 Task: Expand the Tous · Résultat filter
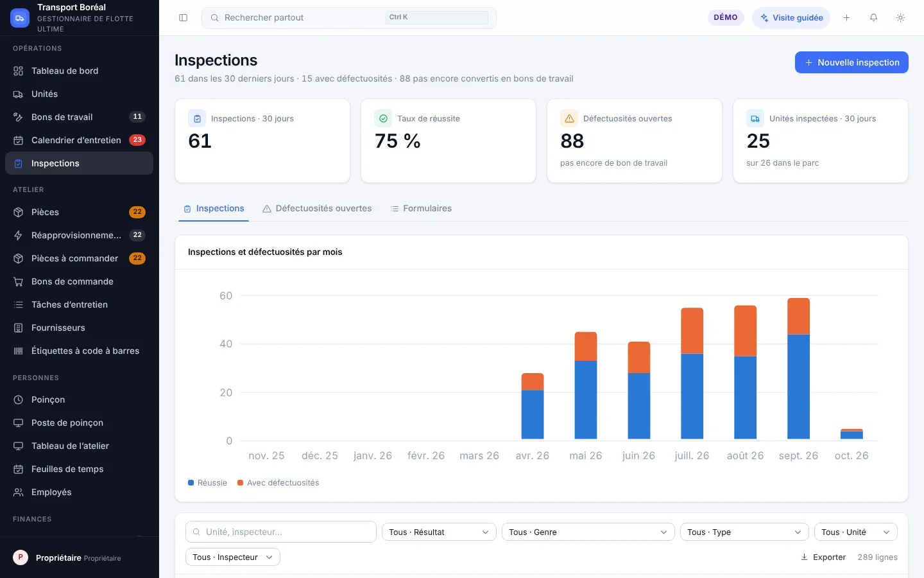439,532
